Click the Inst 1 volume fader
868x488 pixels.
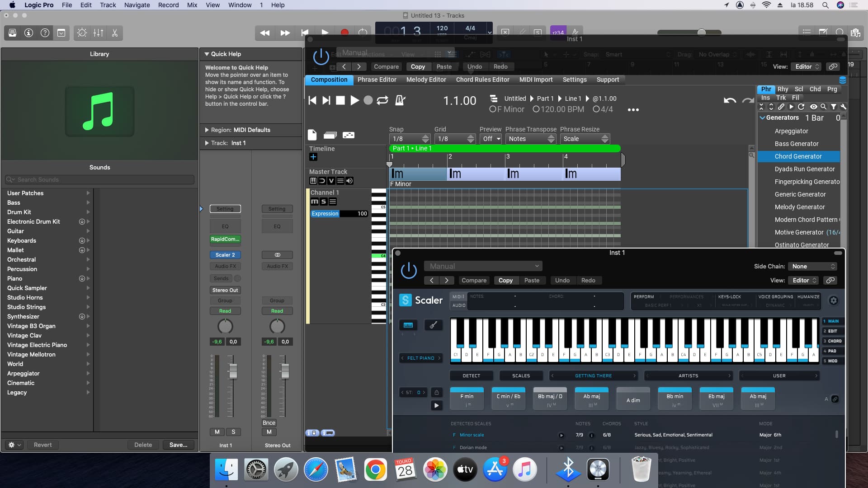(x=233, y=371)
